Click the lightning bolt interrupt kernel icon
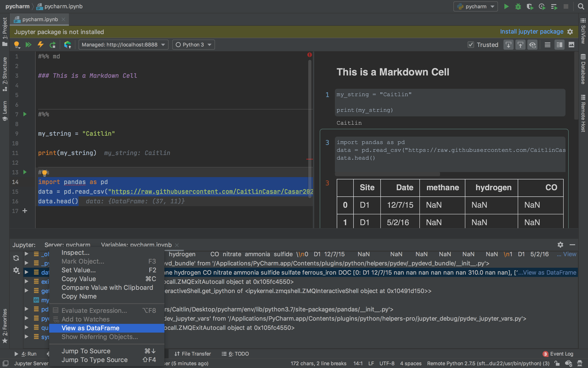The height and width of the screenshot is (368, 588). click(41, 45)
